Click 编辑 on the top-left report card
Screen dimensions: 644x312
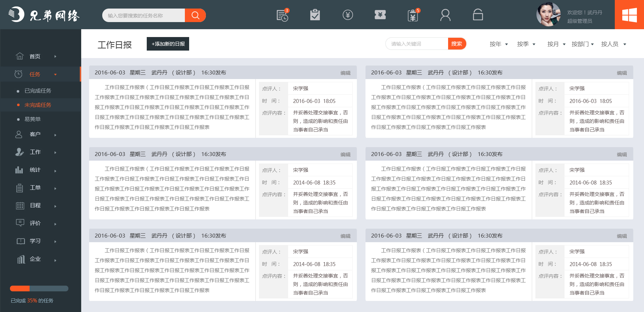click(x=345, y=73)
